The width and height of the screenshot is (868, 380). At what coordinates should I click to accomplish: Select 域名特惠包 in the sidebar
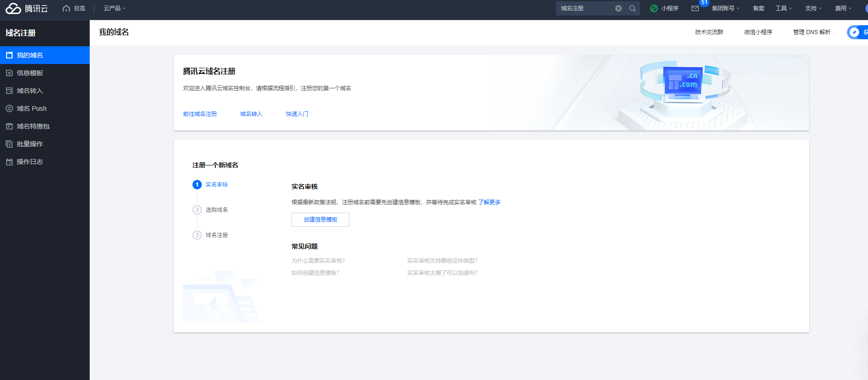[45, 126]
